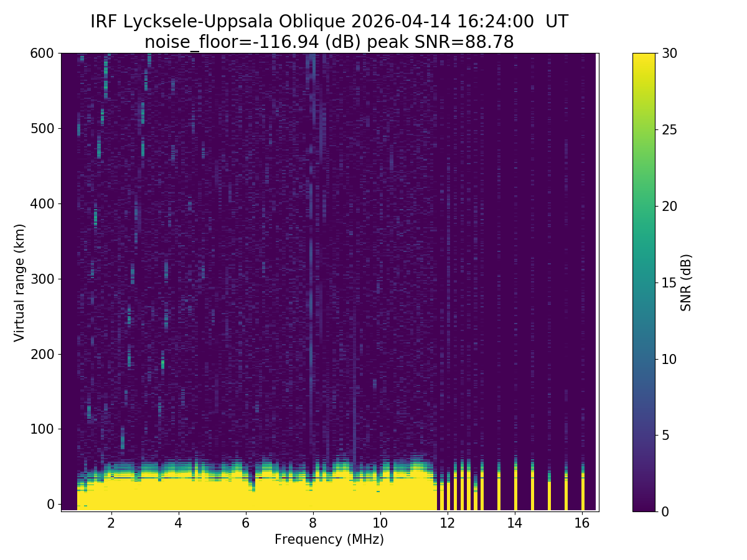Click the 'SNR (dB)' colorbar label
Screen dimensions: 747x560
pyautogui.click(x=686, y=282)
